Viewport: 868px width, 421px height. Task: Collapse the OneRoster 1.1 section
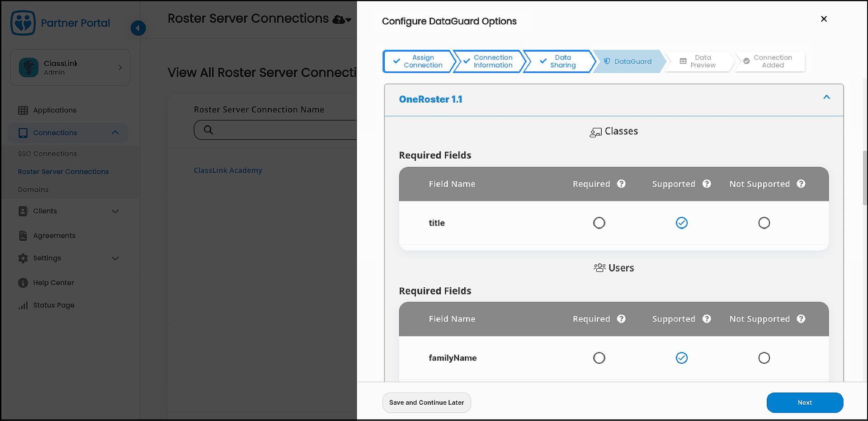pyautogui.click(x=826, y=97)
